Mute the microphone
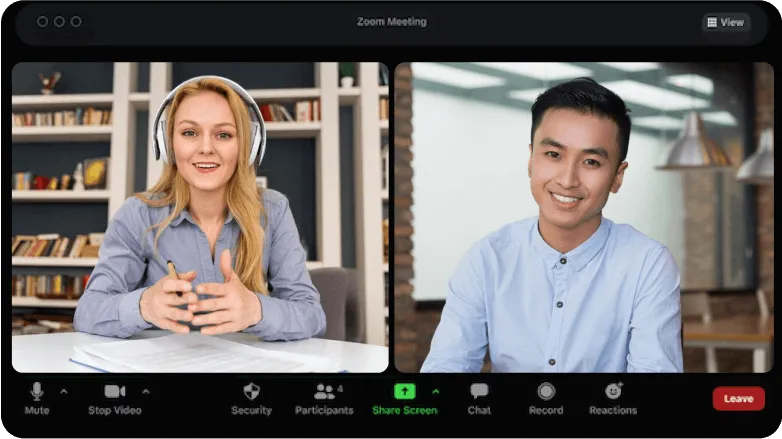The width and height of the screenshot is (782, 439). tap(37, 392)
